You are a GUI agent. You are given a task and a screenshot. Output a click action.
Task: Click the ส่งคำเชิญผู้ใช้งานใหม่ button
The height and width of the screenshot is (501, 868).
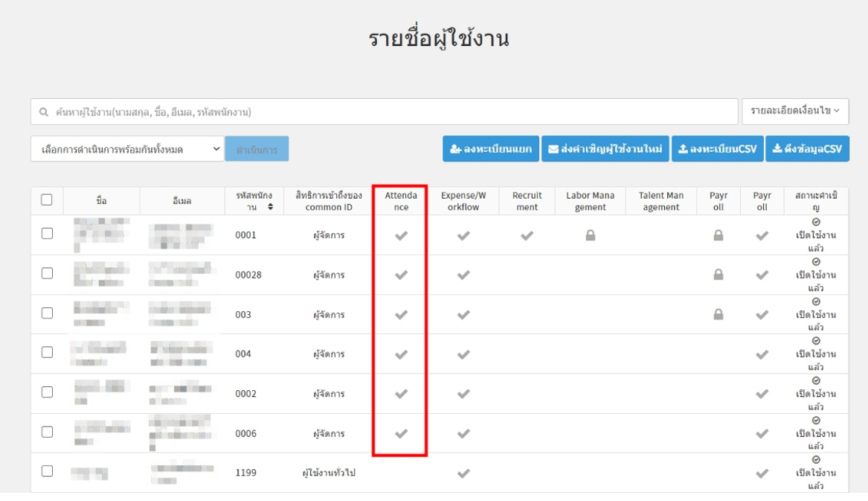coord(605,149)
